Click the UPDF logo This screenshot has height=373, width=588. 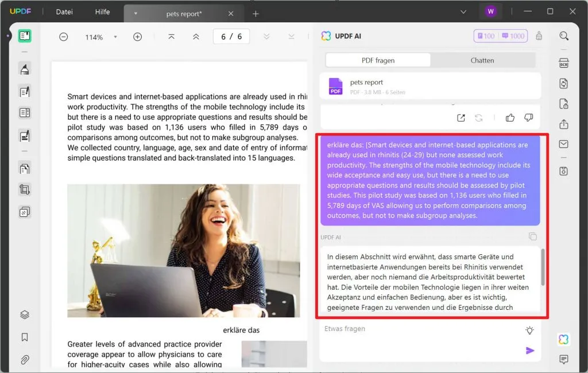(x=21, y=11)
